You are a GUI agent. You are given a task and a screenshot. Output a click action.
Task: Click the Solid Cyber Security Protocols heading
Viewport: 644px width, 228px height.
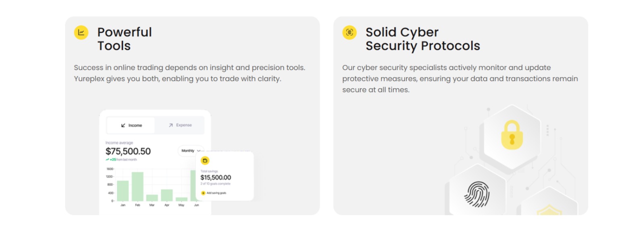click(x=422, y=39)
